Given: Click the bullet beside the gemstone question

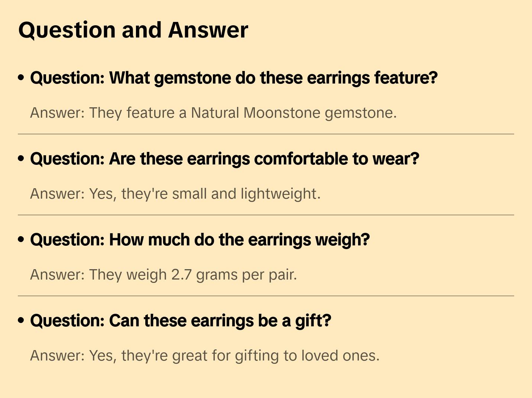Looking at the screenshot, I should click(21, 78).
